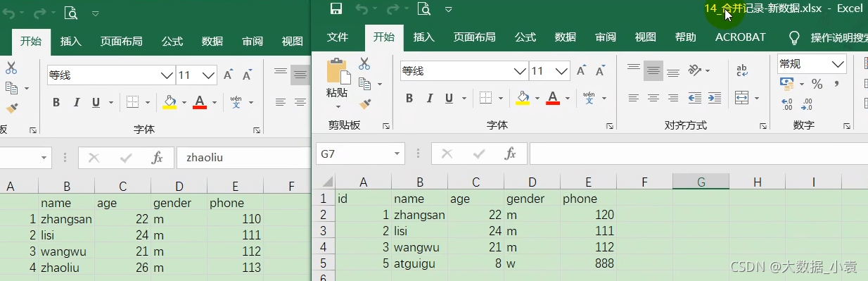Click the Paste icon in right window
Screen dimensions: 868x281
tap(338, 72)
